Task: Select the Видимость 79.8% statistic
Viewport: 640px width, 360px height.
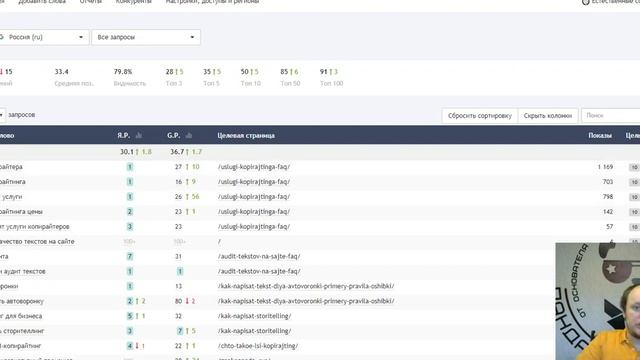Action: (x=129, y=77)
